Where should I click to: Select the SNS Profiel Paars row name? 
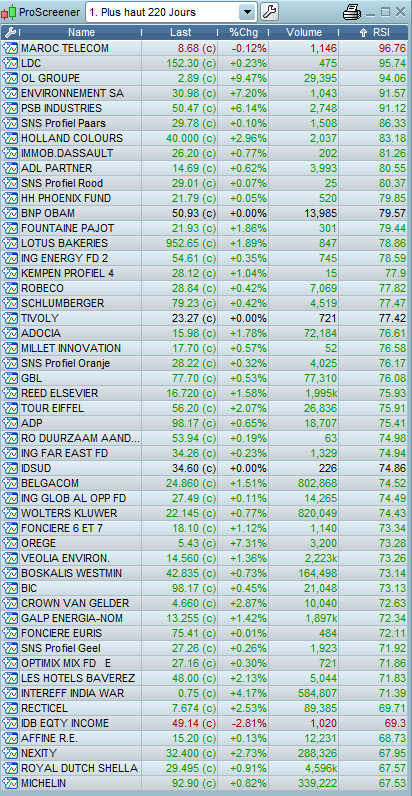coord(63,123)
